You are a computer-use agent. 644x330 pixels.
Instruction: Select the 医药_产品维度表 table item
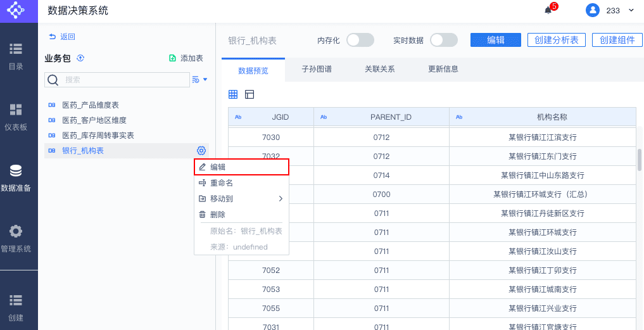(90, 105)
